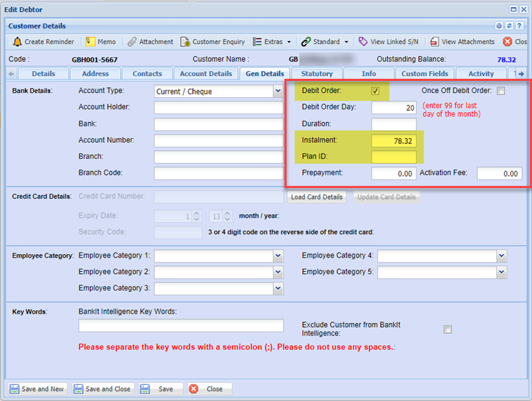532x401 pixels.
Task: Open the Extras toolbar dropdown menu
Action: pyautogui.click(x=272, y=42)
